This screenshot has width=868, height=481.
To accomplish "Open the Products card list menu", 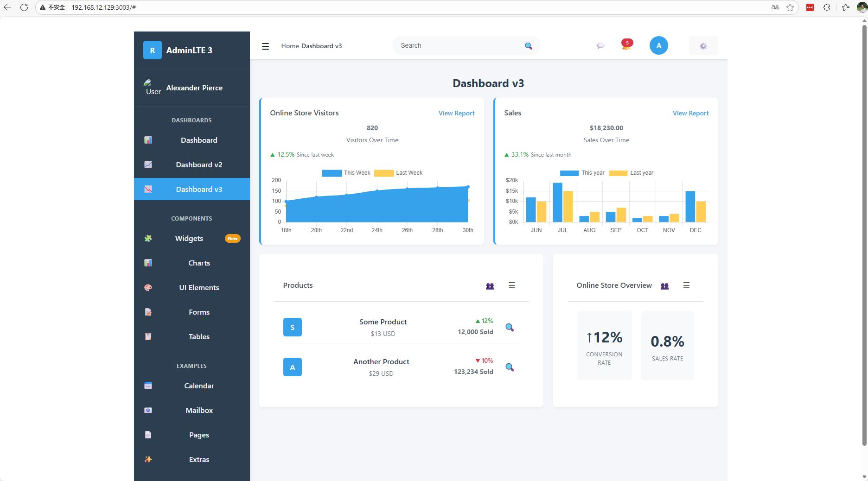I will pos(511,285).
